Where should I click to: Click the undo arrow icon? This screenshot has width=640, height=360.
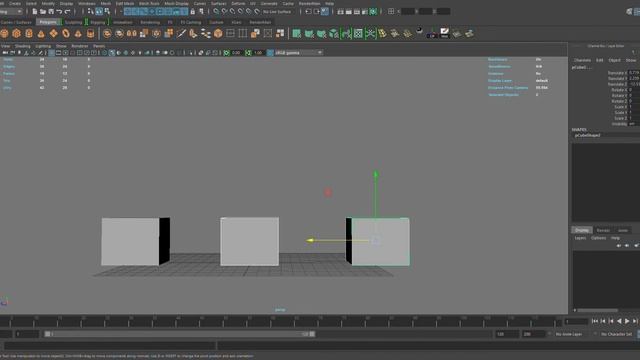tap(59, 11)
